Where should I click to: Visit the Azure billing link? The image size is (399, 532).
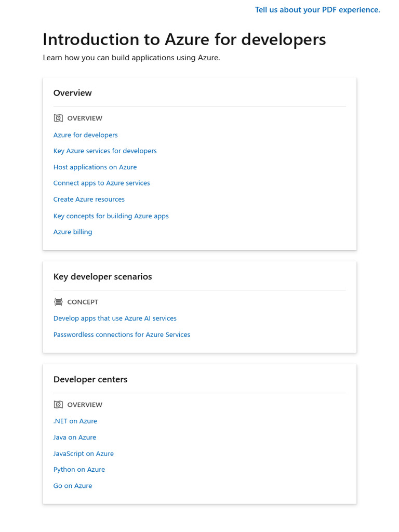pos(73,232)
